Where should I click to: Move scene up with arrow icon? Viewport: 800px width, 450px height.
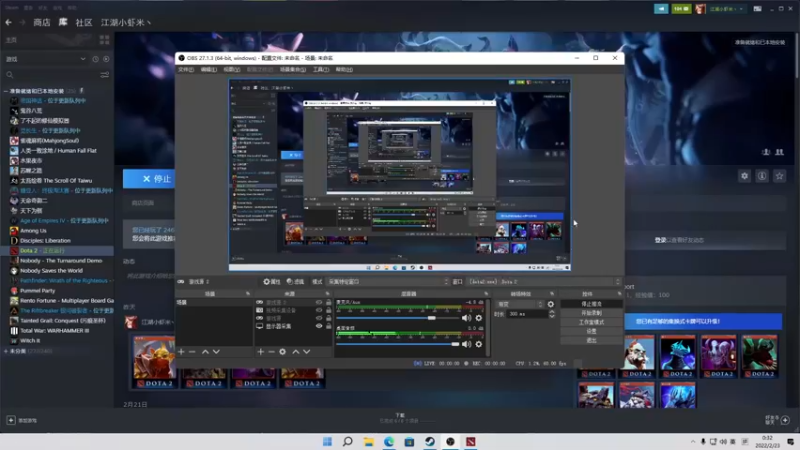click(x=205, y=352)
